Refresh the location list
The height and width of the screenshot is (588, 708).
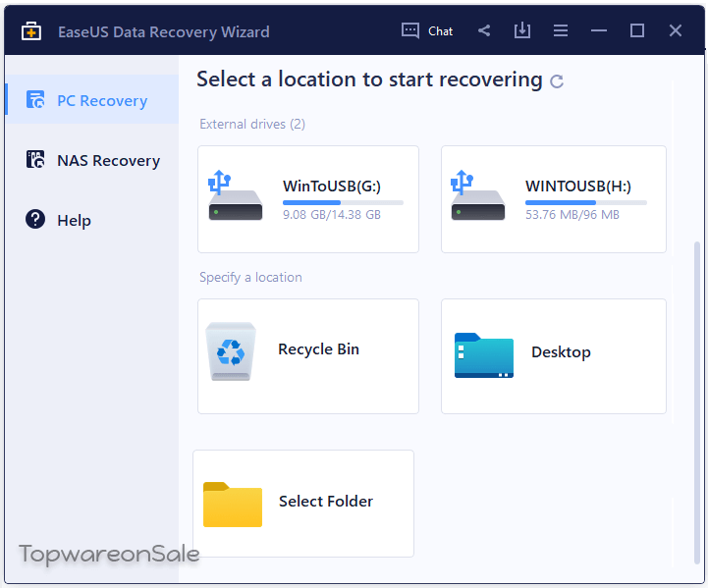(557, 81)
